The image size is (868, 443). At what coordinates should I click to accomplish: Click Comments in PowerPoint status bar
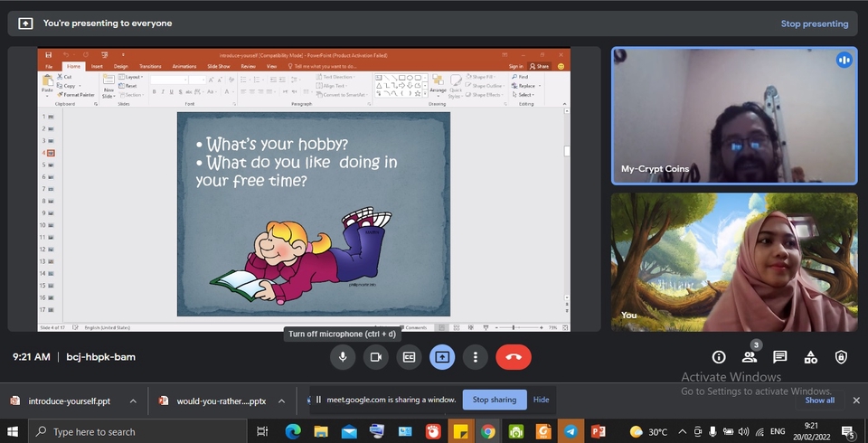pos(413,328)
